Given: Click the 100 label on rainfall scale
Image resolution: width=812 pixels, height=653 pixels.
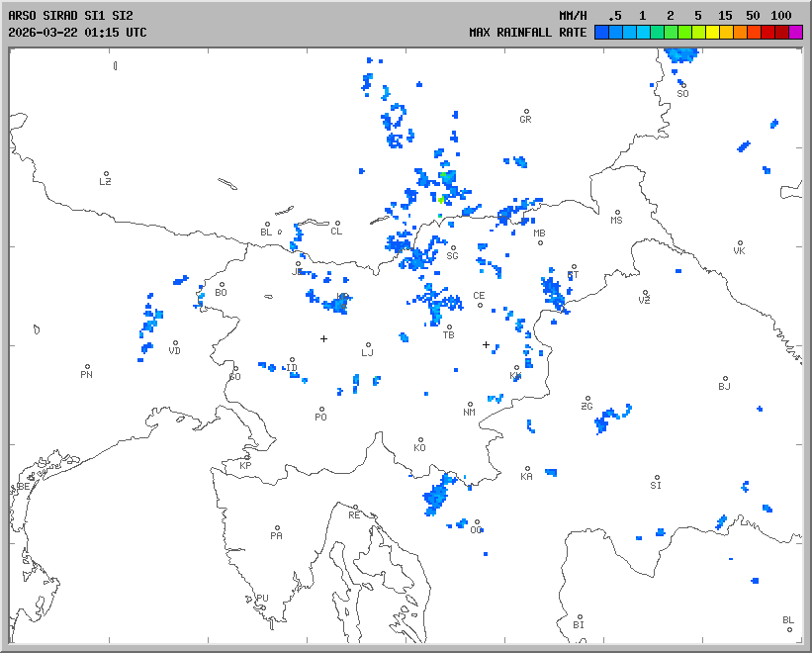Looking at the screenshot, I should coord(781,16).
